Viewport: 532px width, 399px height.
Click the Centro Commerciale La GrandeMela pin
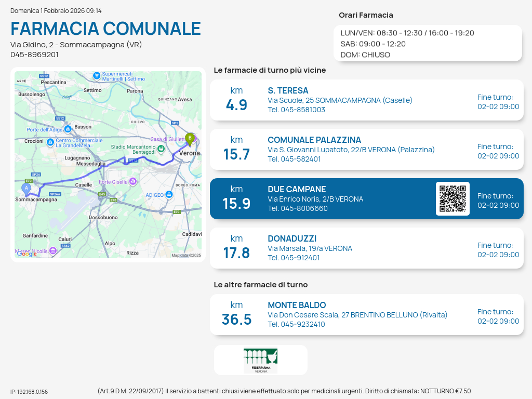50,142
